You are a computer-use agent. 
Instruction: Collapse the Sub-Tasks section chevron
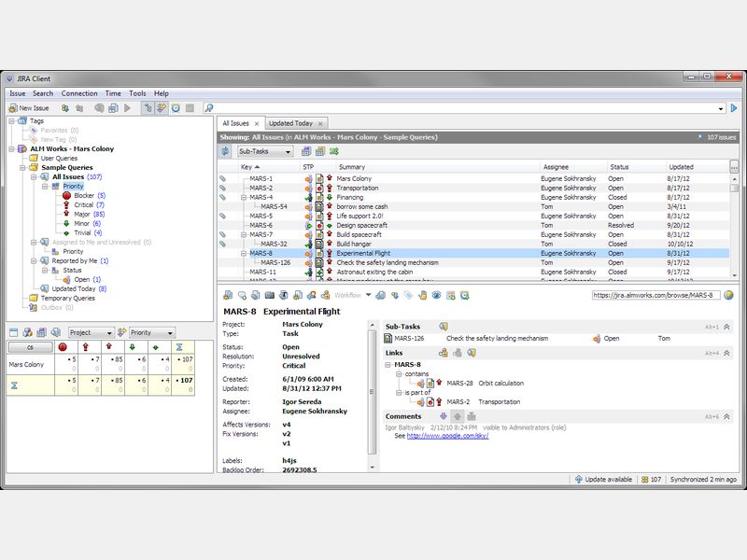[x=727, y=328]
